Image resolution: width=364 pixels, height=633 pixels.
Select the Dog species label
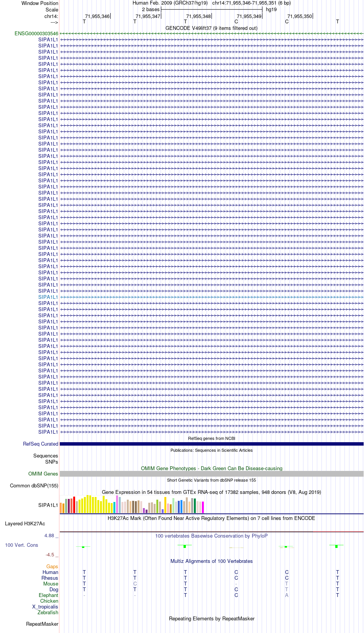click(x=54, y=590)
